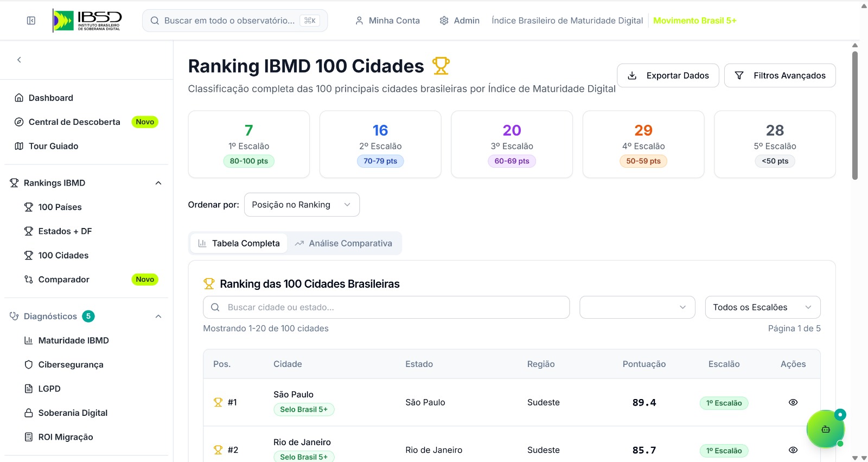The height and width of the screenshot is (462, 868).
Task: Collapse the Diagnósticos section
Action: [x=158, y=317]
